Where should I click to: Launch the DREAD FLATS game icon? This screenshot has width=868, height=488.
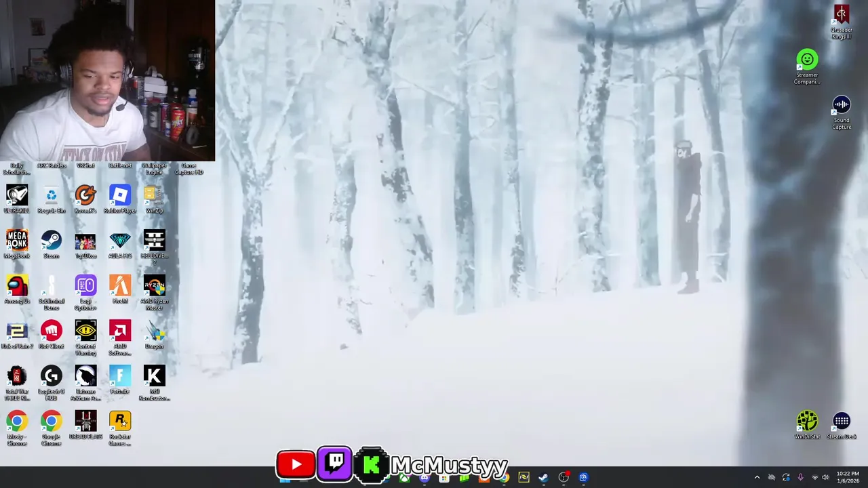coord(85,426)
